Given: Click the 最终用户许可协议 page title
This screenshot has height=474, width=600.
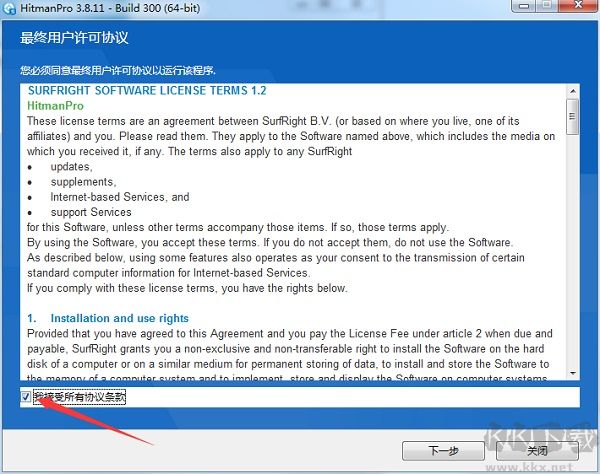Looking at the screenshot, I should [x=74, y=38].
